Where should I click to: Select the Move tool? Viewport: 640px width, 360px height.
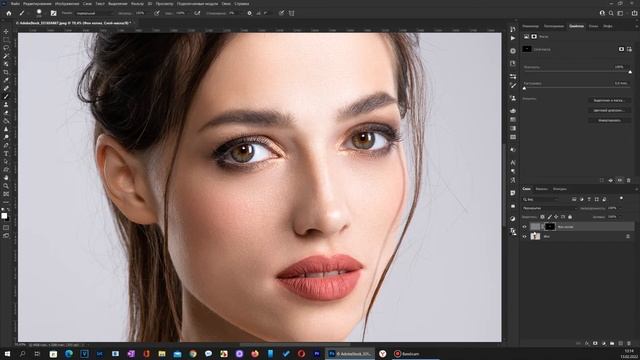6,31
